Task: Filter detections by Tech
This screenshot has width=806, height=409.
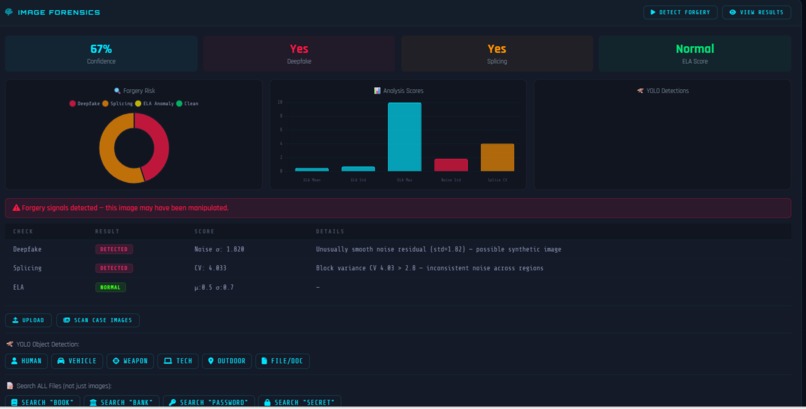Action: click(x=178, y=361)
